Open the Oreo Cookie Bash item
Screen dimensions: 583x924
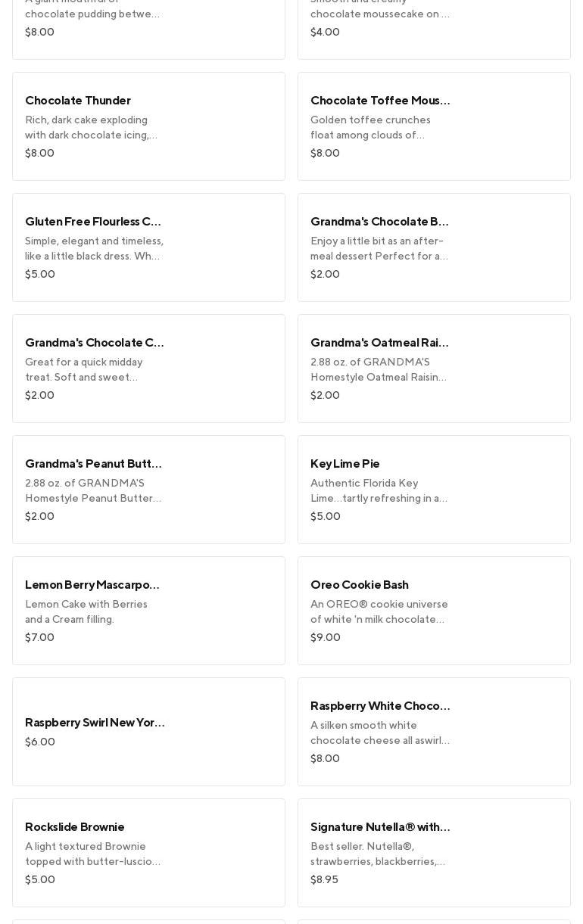(x=434, y=611)
